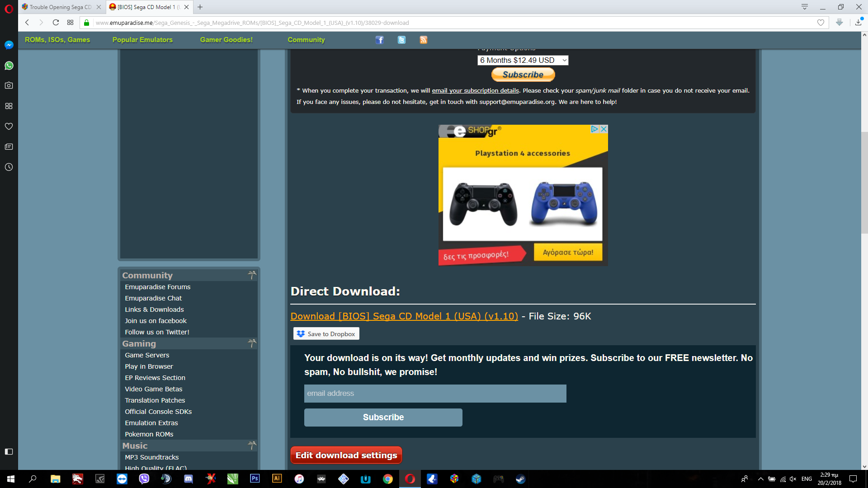Screen dimensions: 868x488
Task: Open Chrome from taskbar
Action: tap(388, 479)
